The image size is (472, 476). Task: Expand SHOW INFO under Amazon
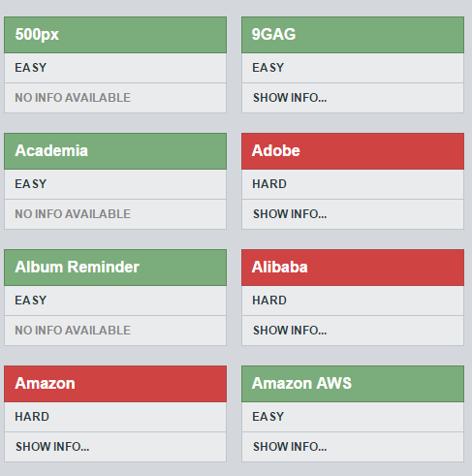click(52, 447)
